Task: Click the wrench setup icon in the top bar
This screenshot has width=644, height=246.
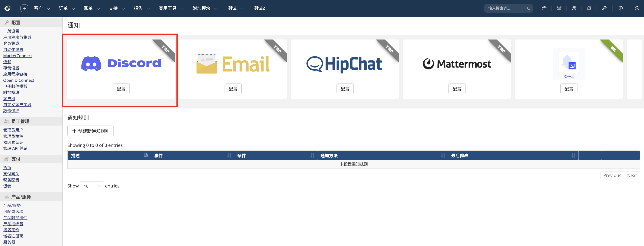Action: pos(605,8)
